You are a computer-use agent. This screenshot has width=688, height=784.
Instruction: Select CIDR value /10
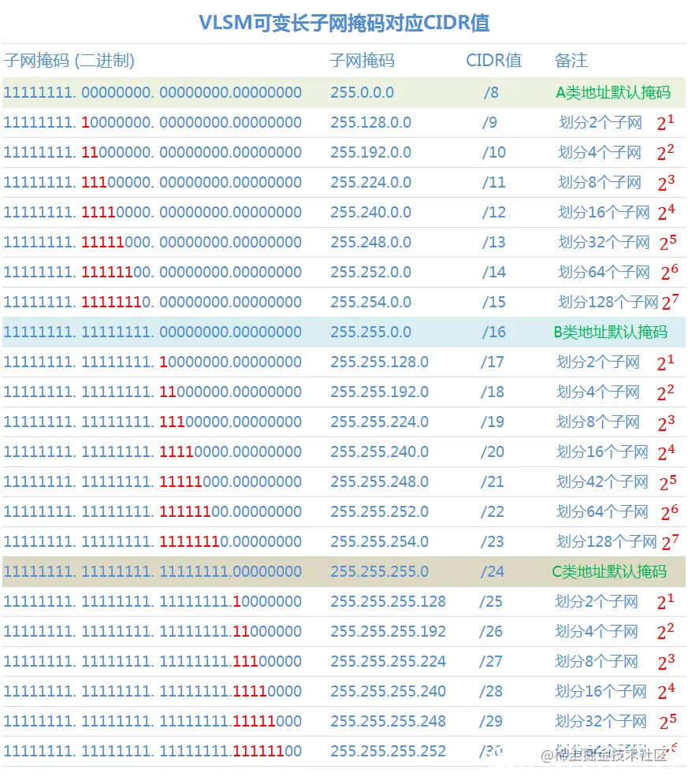point(493,153)
